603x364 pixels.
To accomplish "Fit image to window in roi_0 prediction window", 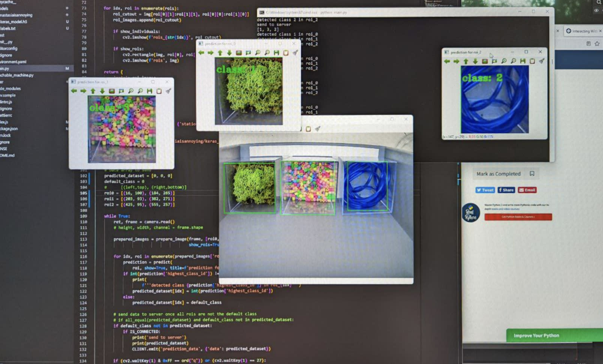I will click(x=248, y=53).
